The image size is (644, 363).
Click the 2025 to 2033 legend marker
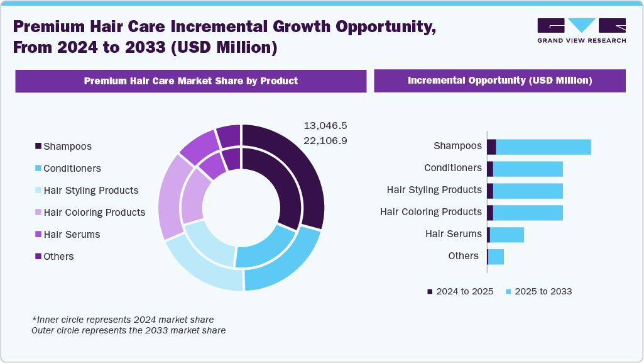(508, 291)
